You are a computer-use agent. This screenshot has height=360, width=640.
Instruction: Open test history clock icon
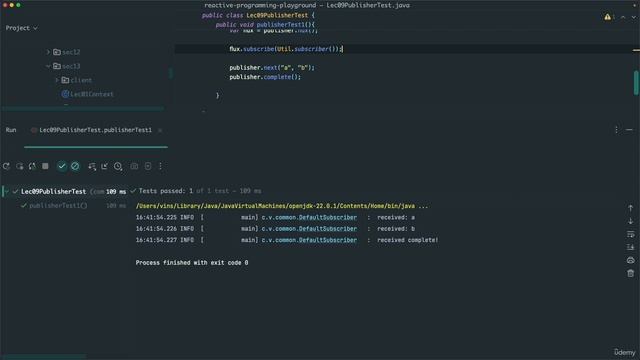pos(118,166)
